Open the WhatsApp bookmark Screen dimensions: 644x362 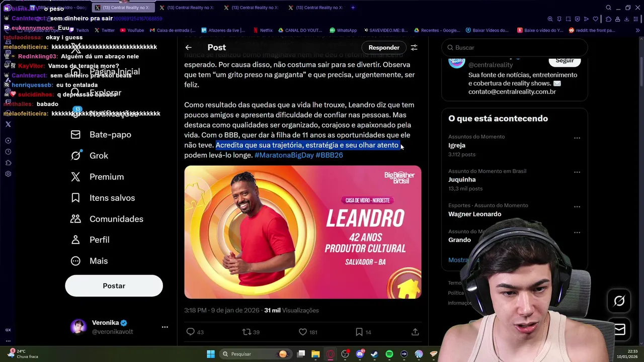click(343, 30)
